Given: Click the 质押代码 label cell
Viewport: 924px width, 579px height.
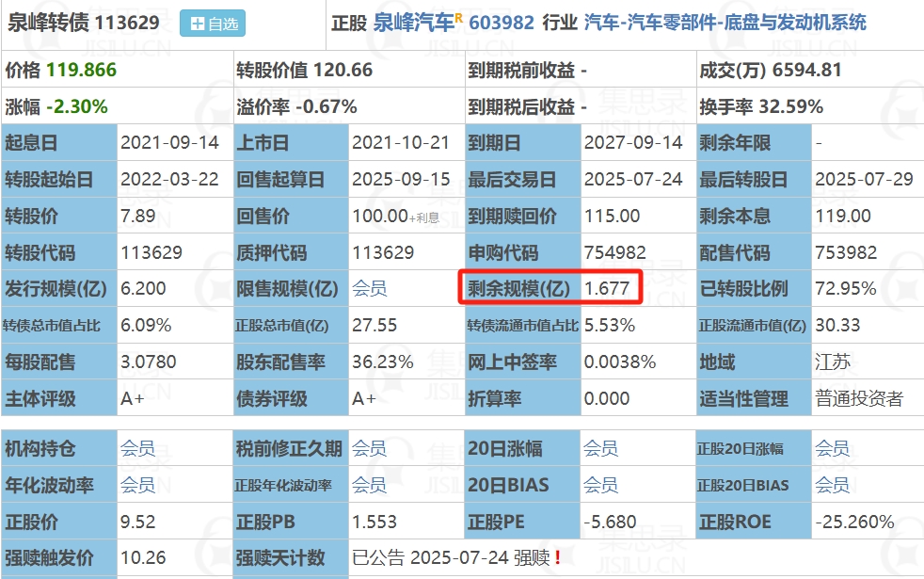Looking at the screenshot, I should tap(291, 252).
